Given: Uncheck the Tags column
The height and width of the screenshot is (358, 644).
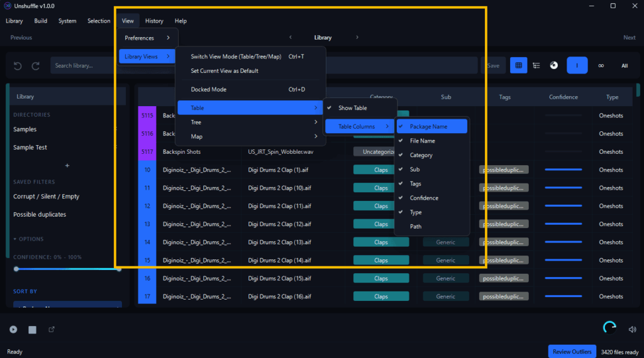Looking at the screenshot, I should pyautogui.click(x=432, y=184).
